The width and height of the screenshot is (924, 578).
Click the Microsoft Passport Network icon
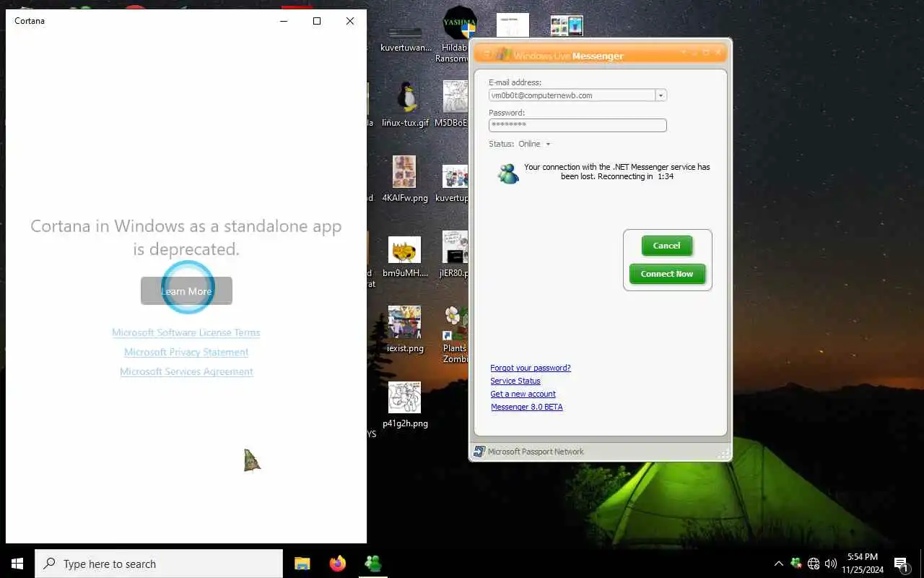(x=479, y=452)
